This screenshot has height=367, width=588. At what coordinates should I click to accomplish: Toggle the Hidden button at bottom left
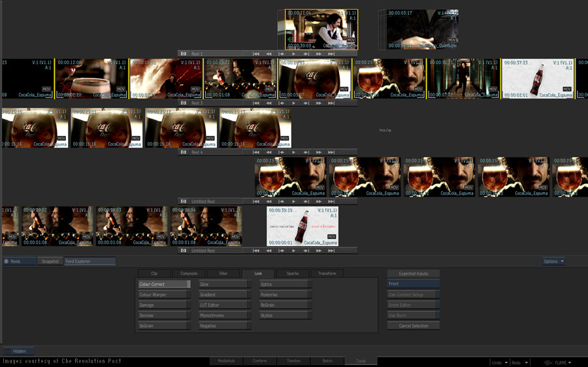(20, 351)
